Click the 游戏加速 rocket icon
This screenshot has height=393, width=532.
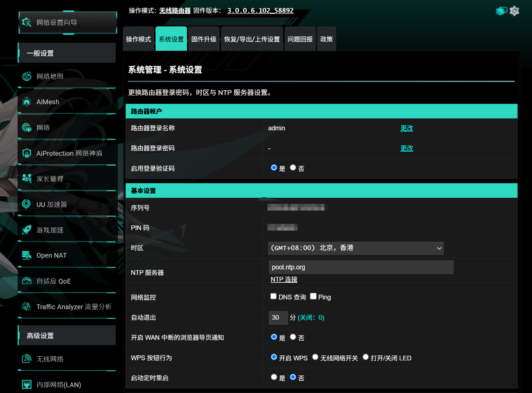(x=27, y=230)
